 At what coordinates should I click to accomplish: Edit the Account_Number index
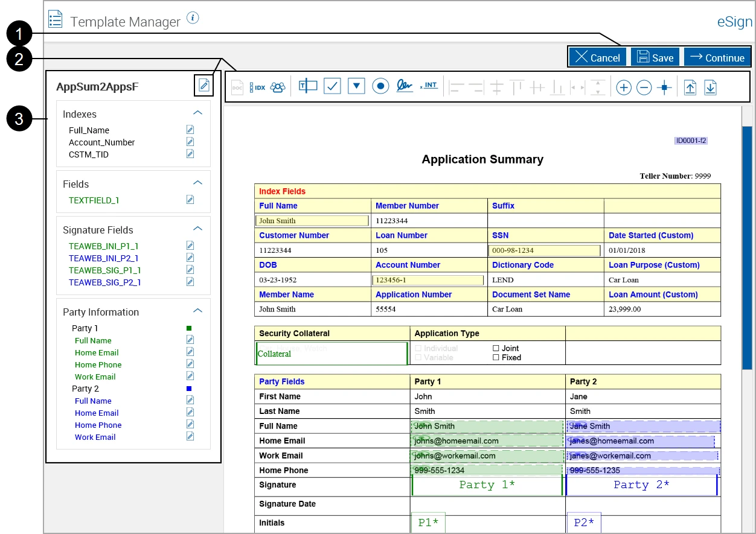(x=190, y=142)
